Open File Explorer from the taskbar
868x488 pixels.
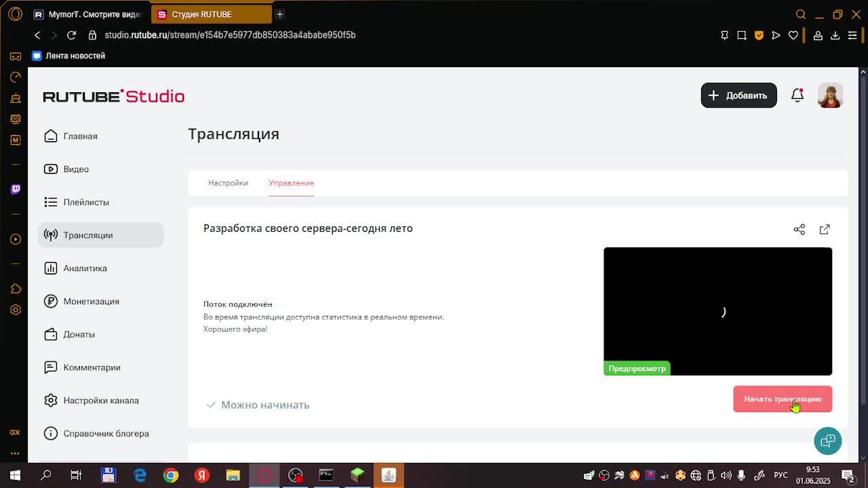click(233, 475)
